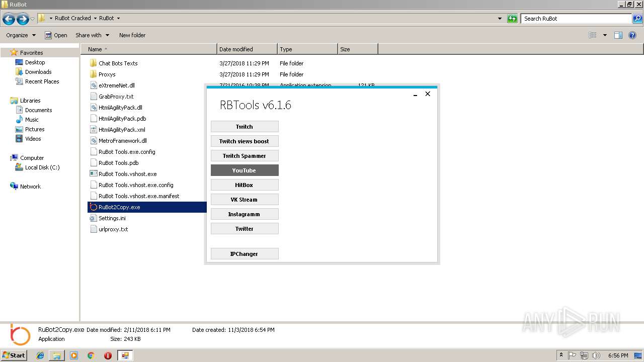
Task: Sort by Date modified column
Action: click(247, 49)
